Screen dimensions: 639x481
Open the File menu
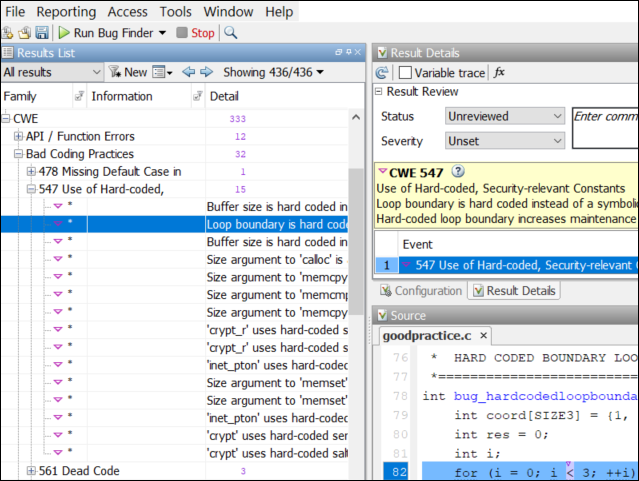point(15,12)
